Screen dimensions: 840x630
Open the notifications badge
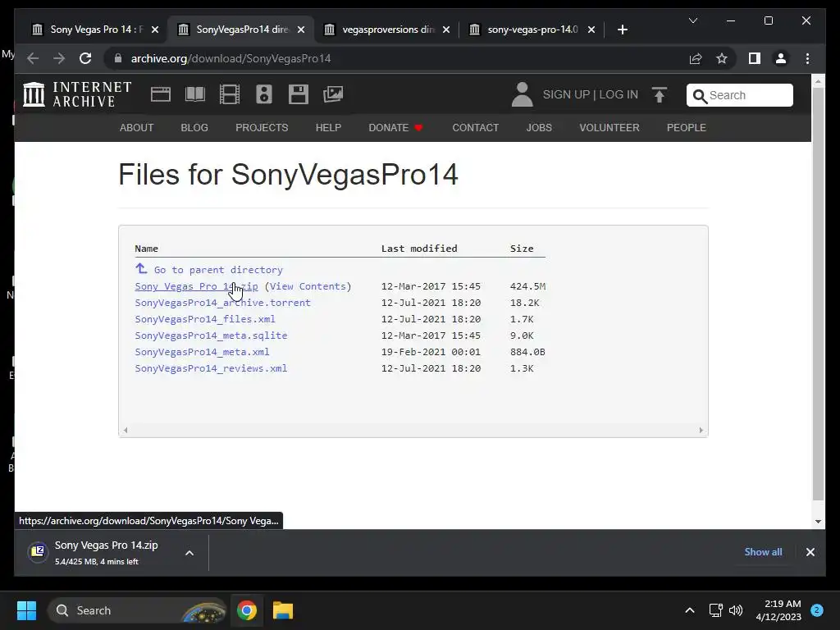pos(817,610)
